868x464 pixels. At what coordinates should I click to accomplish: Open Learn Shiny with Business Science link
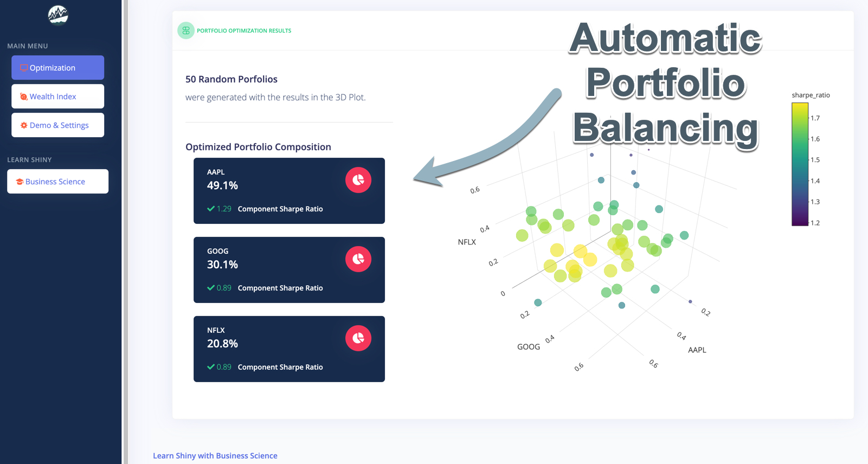click(215, 456)
